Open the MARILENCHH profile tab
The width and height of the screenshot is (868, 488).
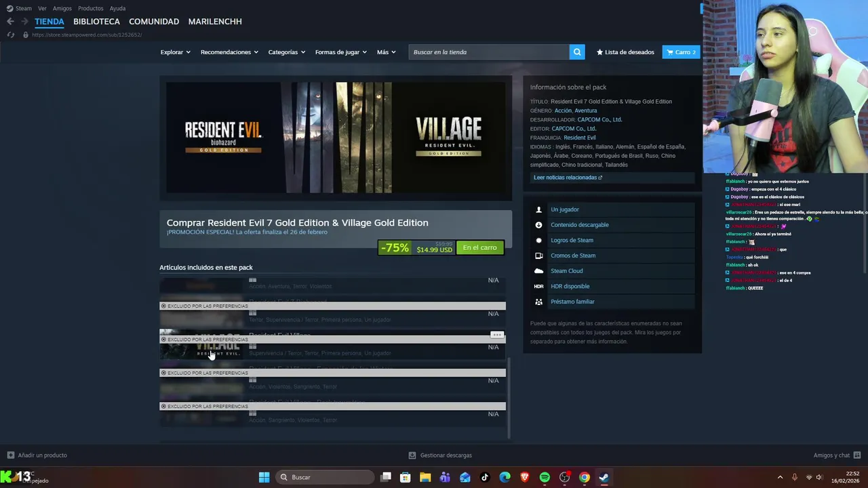click(x=215, y=22)
